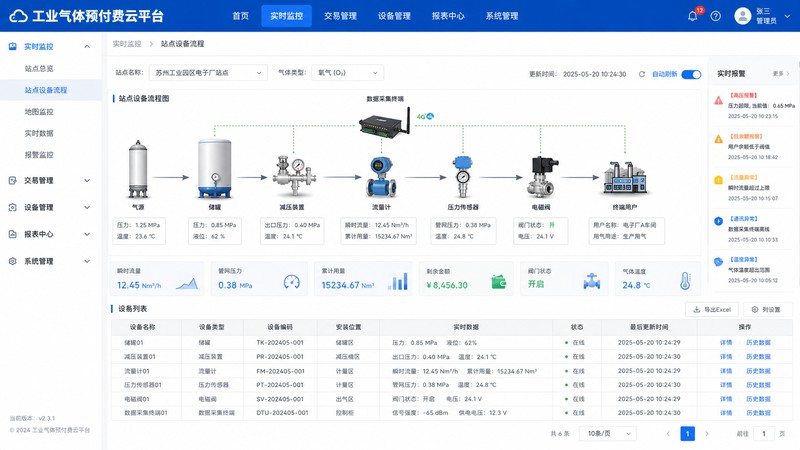Viewport: 800px width, 450px height.
Task: Open the 报表中心 top nav tab
Action: tap(448, 16)
